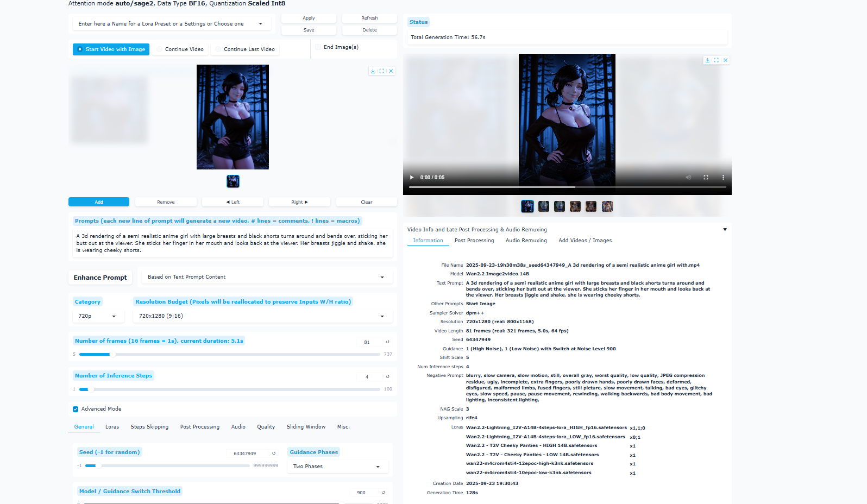Toggle the video player fullscreen mode
Image resolution: width=867 pixels, height=504 pixels.
[706, 178]
